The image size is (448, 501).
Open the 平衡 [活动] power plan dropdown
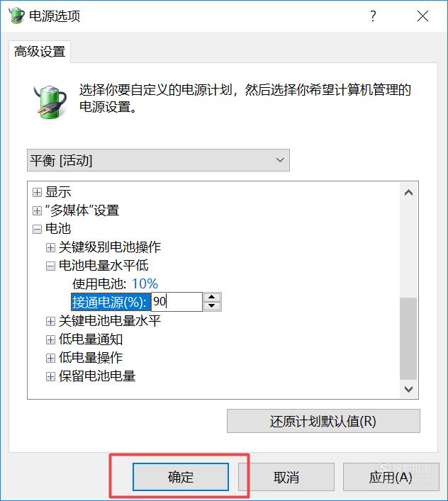click(158, 160)
